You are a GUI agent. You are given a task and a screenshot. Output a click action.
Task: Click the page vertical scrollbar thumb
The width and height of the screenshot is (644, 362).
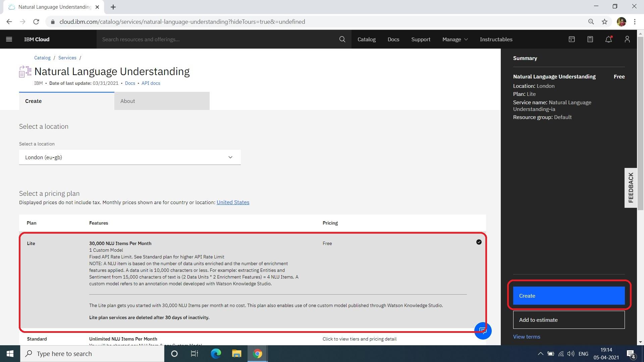point(640,124)
